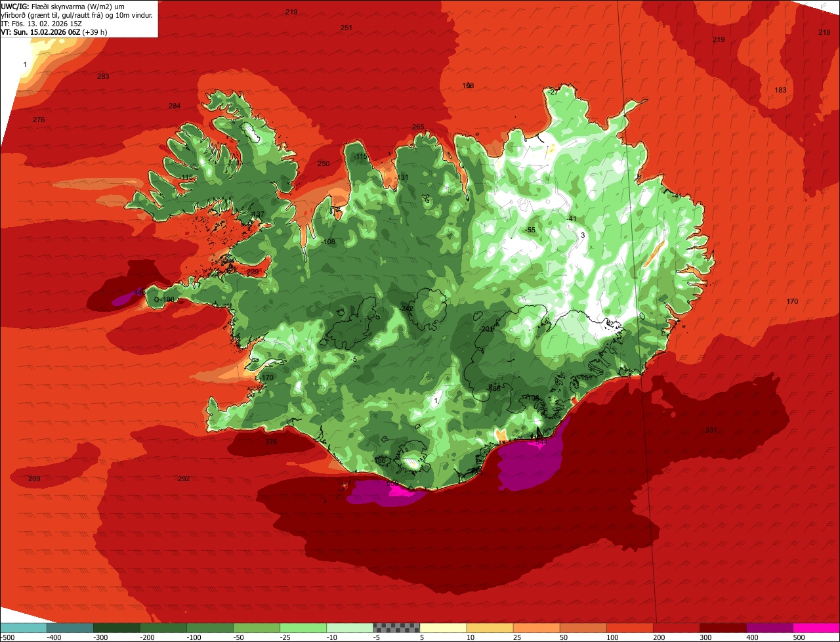
Task: Click the pale yellow legend swatch between 5 and 10
Action: click(442, 628)
